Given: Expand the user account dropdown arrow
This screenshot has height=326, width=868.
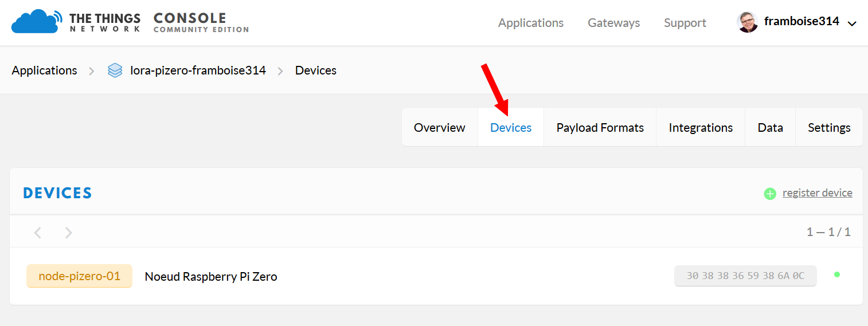Looking at the screenshot, I should [x=852, y=23].
